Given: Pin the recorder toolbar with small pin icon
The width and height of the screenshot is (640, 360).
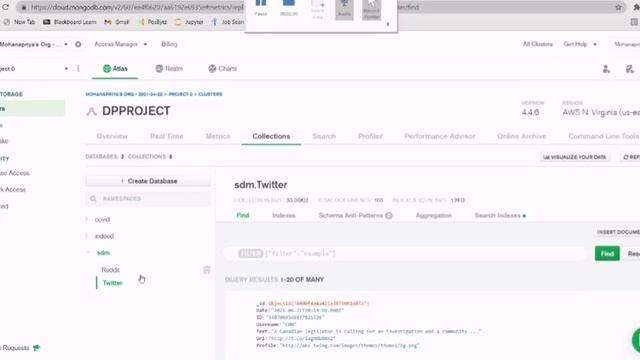Looking at the screenshot, I should 388,24.
